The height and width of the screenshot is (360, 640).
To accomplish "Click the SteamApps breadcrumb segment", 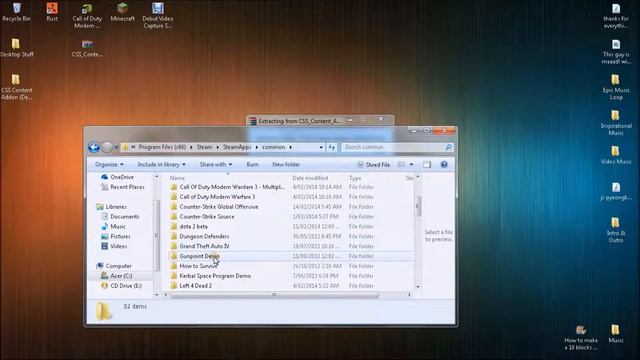I will tap(237, 147).
